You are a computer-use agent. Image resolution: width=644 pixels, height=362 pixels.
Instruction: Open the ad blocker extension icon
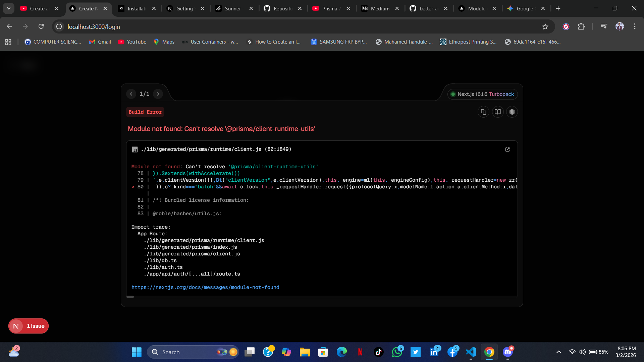tap(566, 26)
